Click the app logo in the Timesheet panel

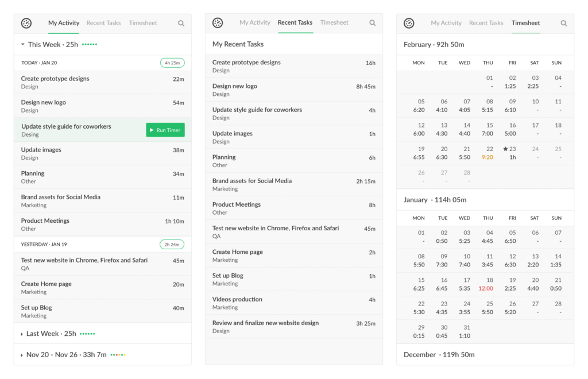point(409,23)
